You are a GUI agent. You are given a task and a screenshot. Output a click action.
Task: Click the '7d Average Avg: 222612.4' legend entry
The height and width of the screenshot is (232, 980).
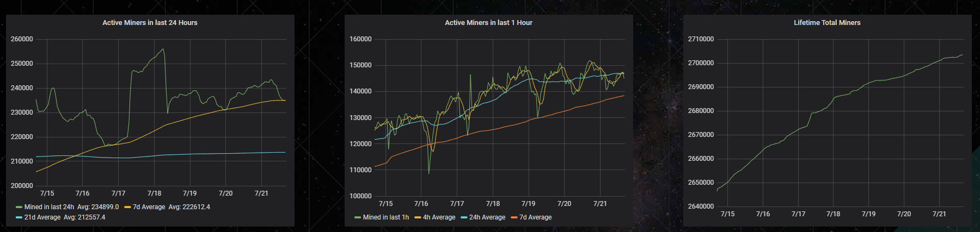171,207
